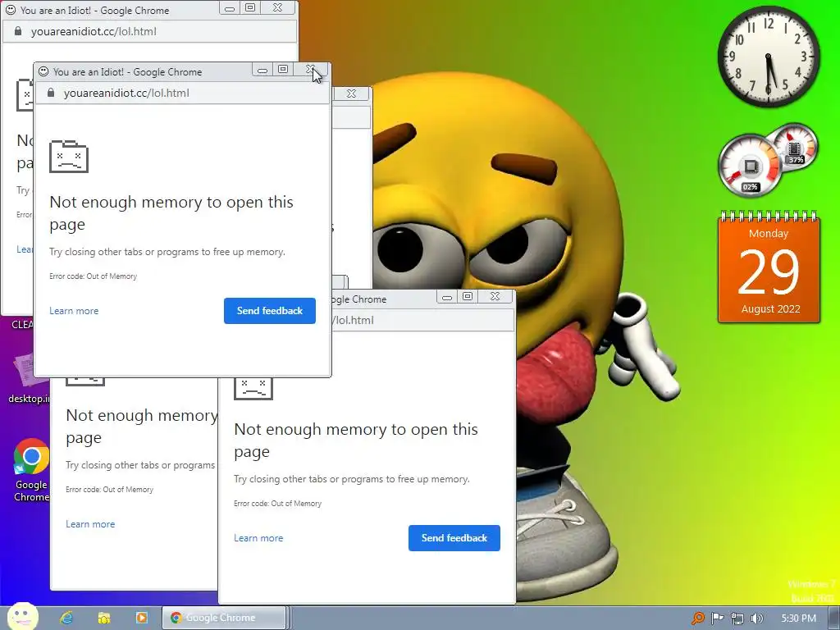Open Internet Explorer from the taskbar
This screenshot has height=630, width=840.
[66, 618]
